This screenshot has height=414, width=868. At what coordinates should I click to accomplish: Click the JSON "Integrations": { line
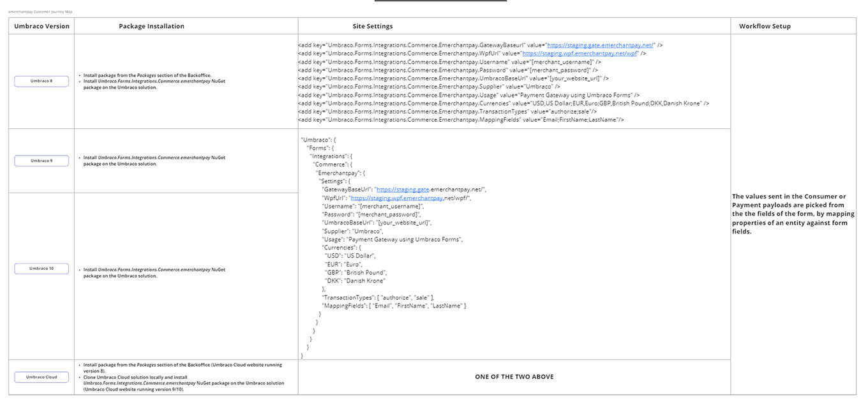tap(331, 156)
